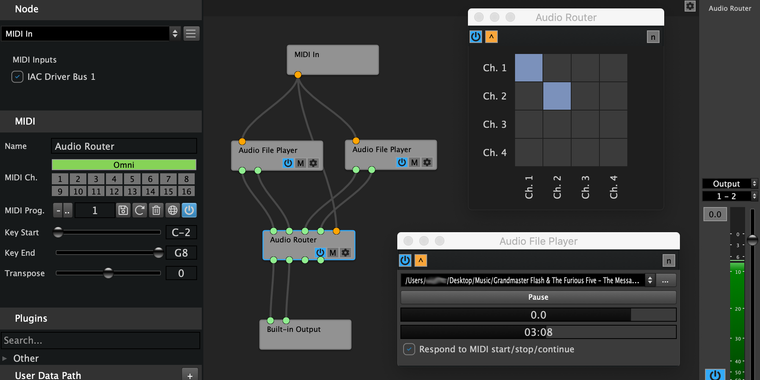
Task: Open the node list menu beside MIDI In
Action: [191, 33]
